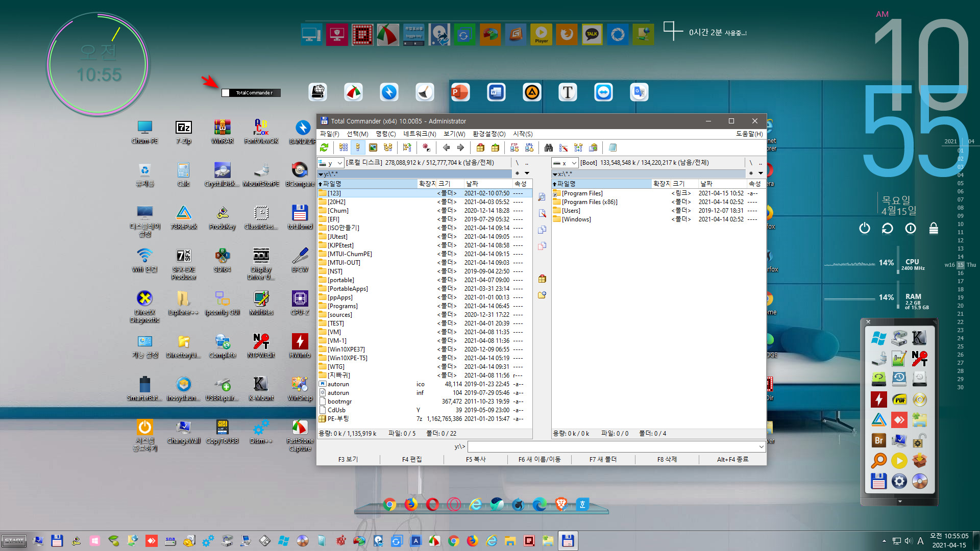Click the PDF icon in side launcher panel
This screenshot has width=980, height=551.
coord(899,399)
